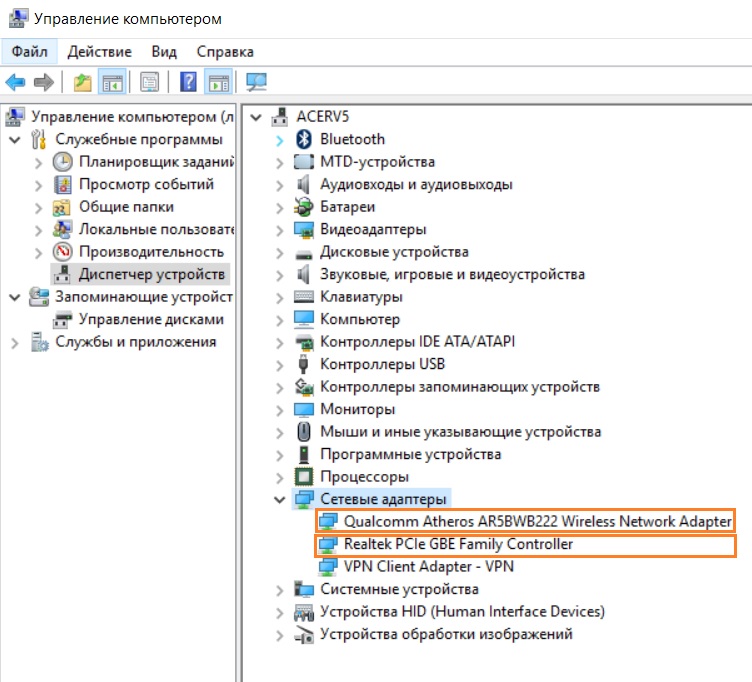Click the Планировщик заданий clock icon
Screen dimensions: 752x682
point(63,162)
